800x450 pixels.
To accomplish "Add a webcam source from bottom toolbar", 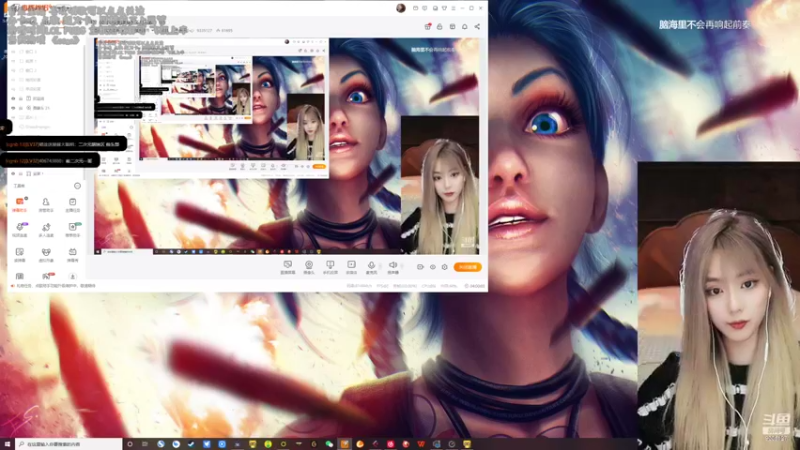I will pyautogui.click(x=309, y=266).
